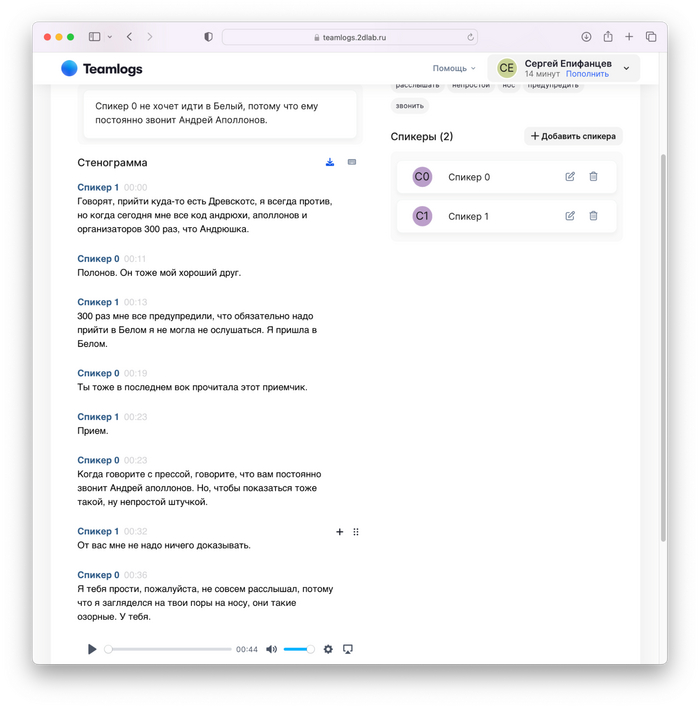Edit Спикер 0 with the pencil icon
The width and height of the screenshot is (700, 707).
[x=570, y=177]
